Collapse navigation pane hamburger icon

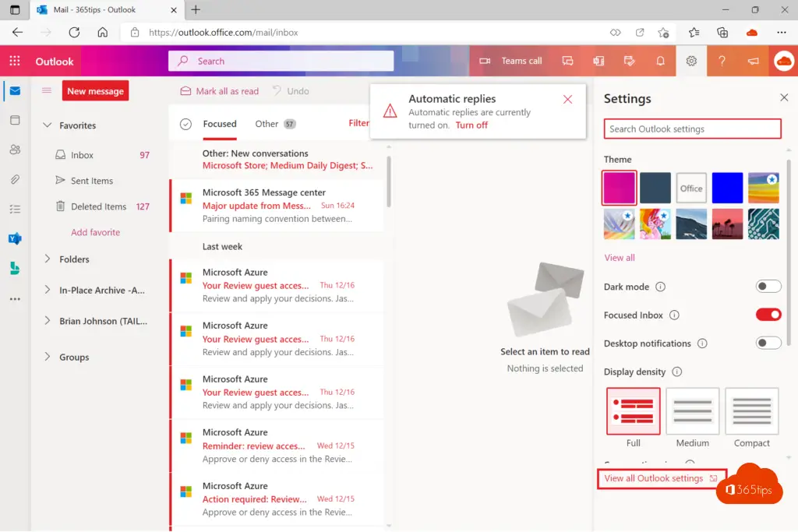point(46,90)
